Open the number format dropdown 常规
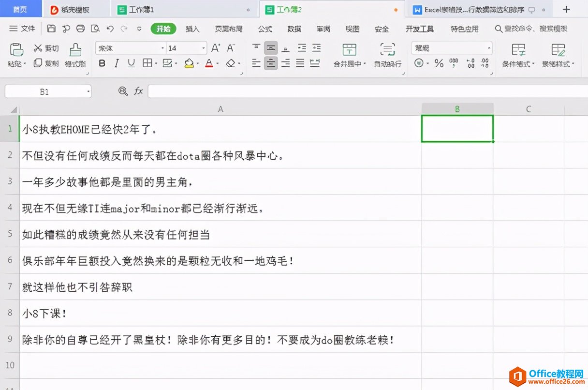Screen dimensions: 588x390 point(489,48)
